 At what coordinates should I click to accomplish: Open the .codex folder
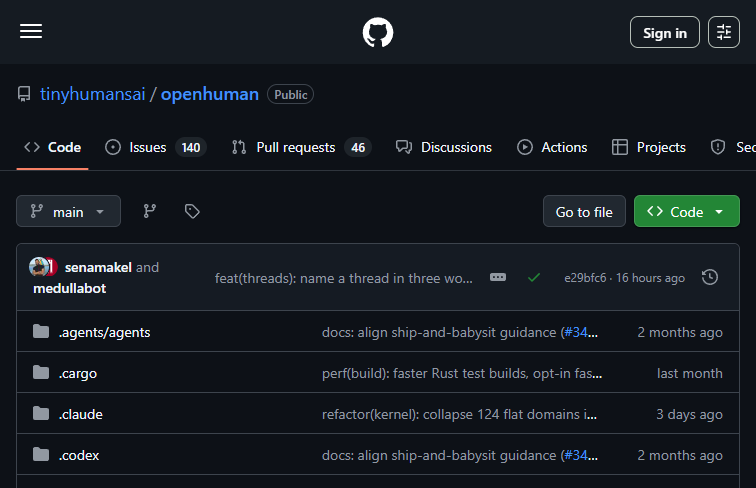pyautogui.click(x=79, y=455)
